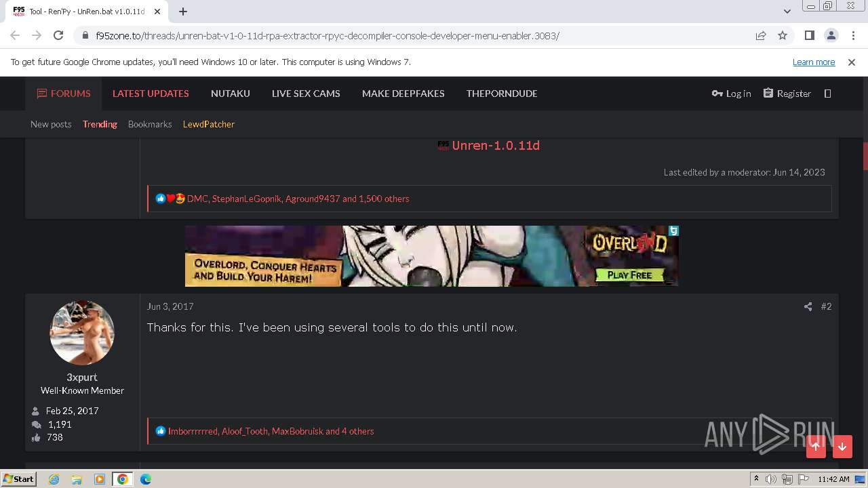Image resolution: width=868 pixels, height=488 pixels.
Task: View the reactions list with DMC and 1,500 others
Action: 298,199
